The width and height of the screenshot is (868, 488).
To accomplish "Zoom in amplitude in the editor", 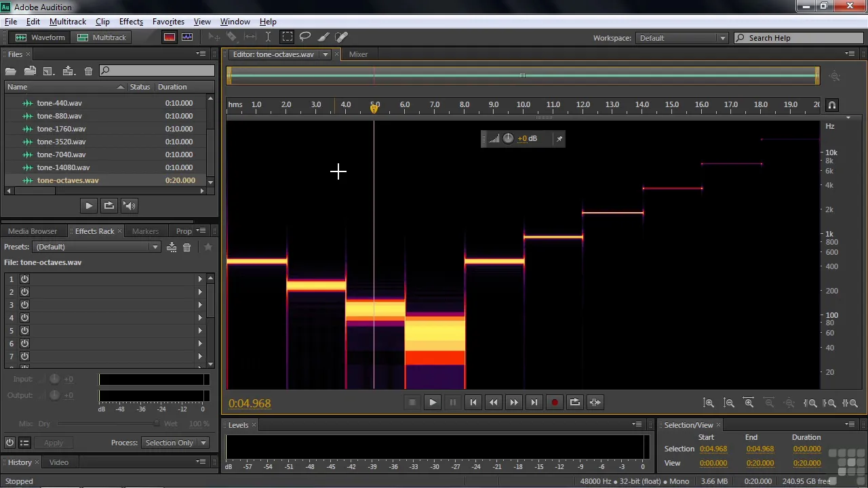I will coord(709,403).
